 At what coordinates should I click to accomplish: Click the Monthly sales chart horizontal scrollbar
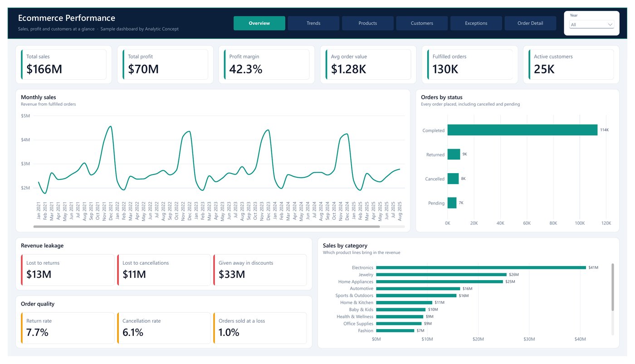tap(206, 226)
